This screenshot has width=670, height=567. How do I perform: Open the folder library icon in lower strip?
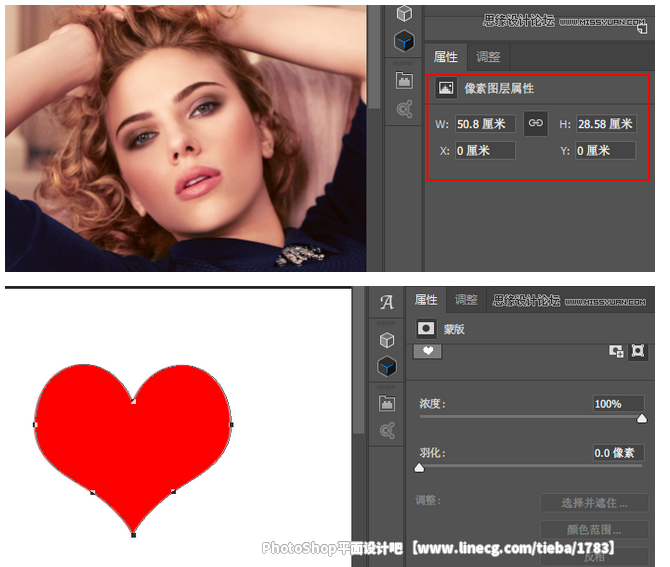(x=387, y=403)
